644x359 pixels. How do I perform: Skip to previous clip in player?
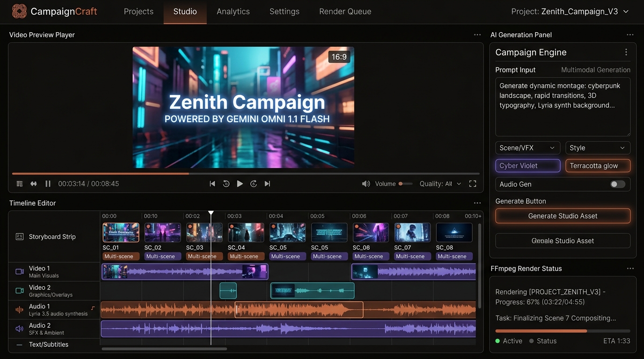[212, 184]
